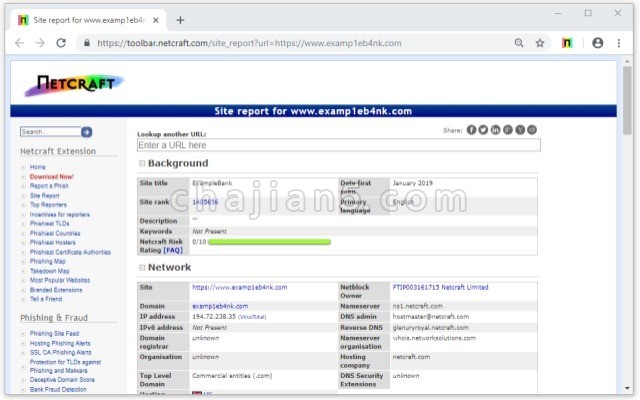Image resolution: width=640 pixels, height=400 pixels.
Task: Click the scrollbar down arrow
Action: click(x=627, y=389)
